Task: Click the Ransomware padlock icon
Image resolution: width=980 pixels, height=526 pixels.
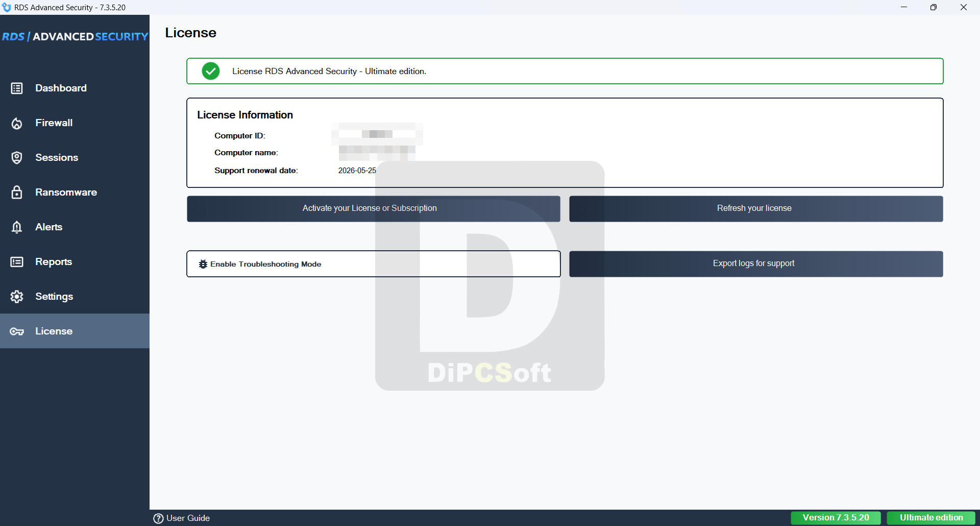Action: pyautogui.click(x=17, y=193)
